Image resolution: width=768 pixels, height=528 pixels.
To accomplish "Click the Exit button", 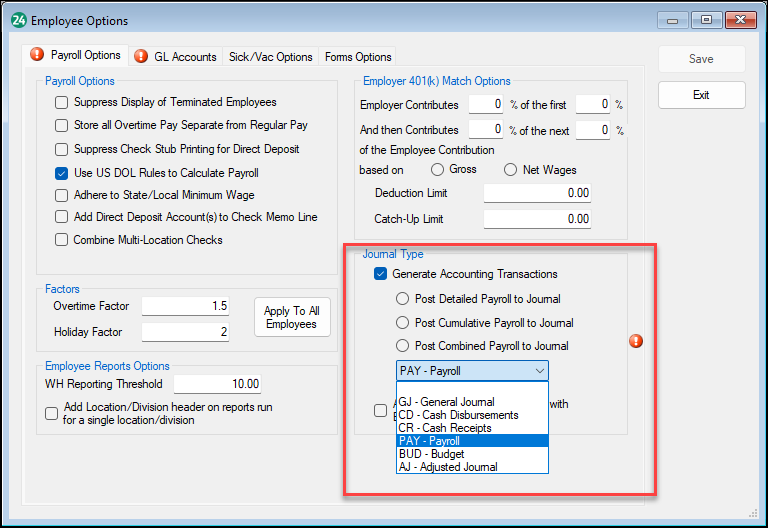I will click(x=701, y=95).
